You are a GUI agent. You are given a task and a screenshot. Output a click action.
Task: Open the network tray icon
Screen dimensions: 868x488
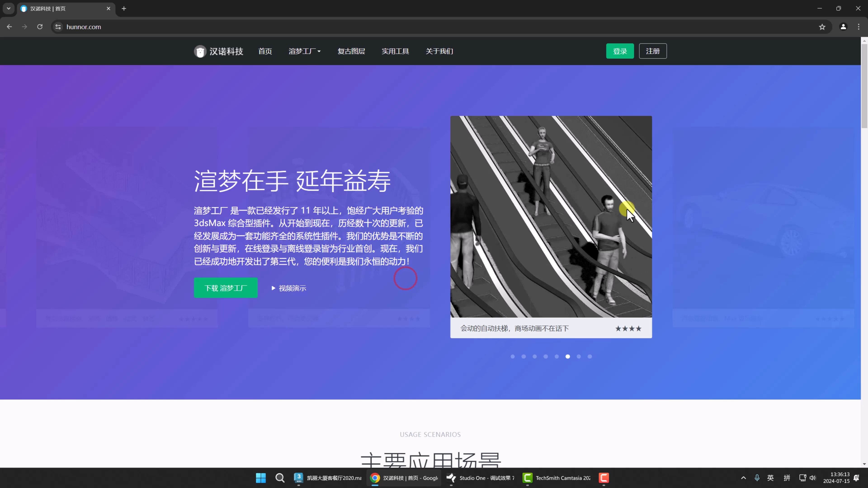[x=802, y=478]
